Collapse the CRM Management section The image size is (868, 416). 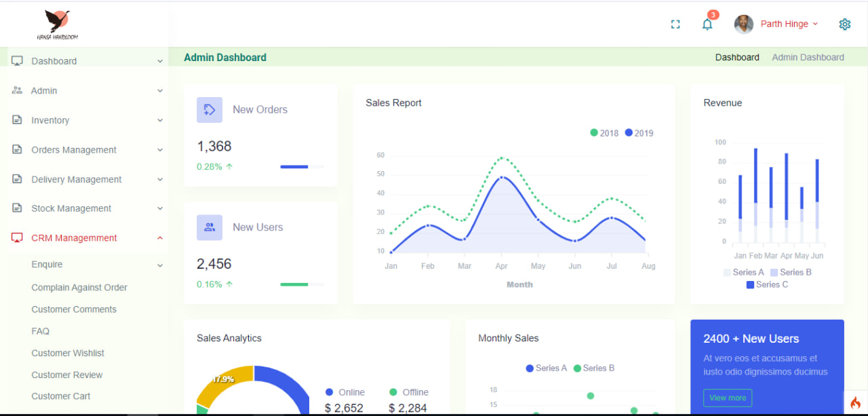click(160, 238)
